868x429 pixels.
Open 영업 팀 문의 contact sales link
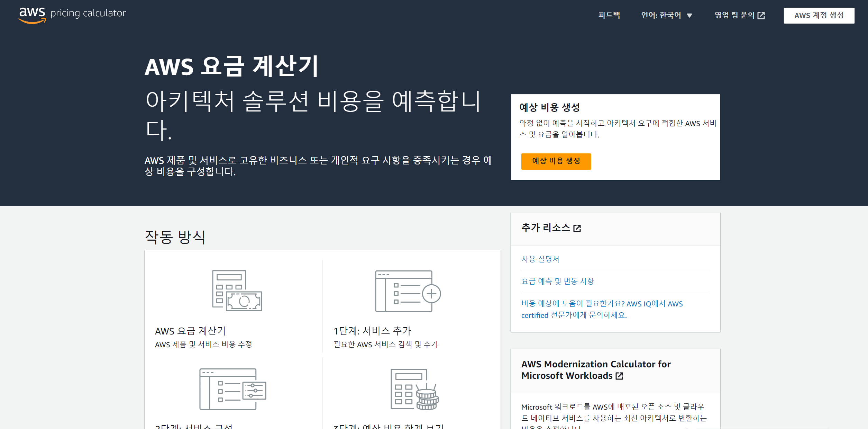(x=740, y=15)
